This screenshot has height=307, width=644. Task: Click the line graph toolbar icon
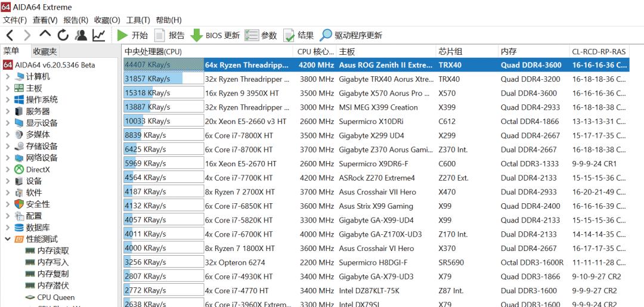(x=98, y=35)
